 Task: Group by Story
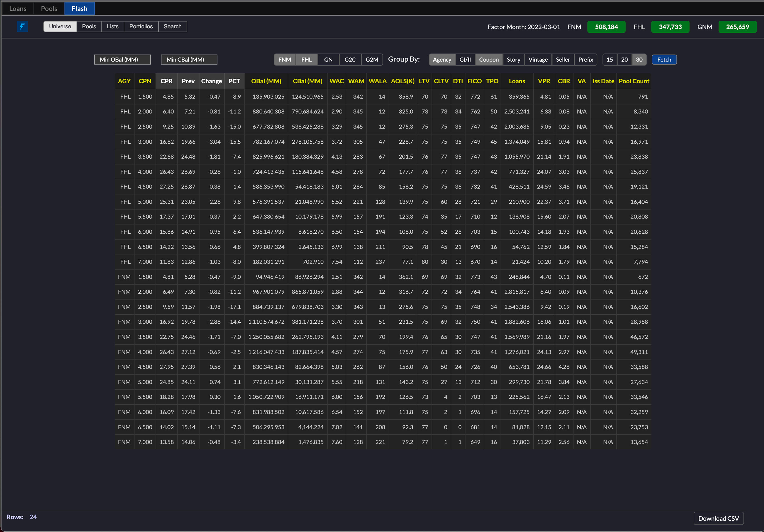click(x=513, y=60)
